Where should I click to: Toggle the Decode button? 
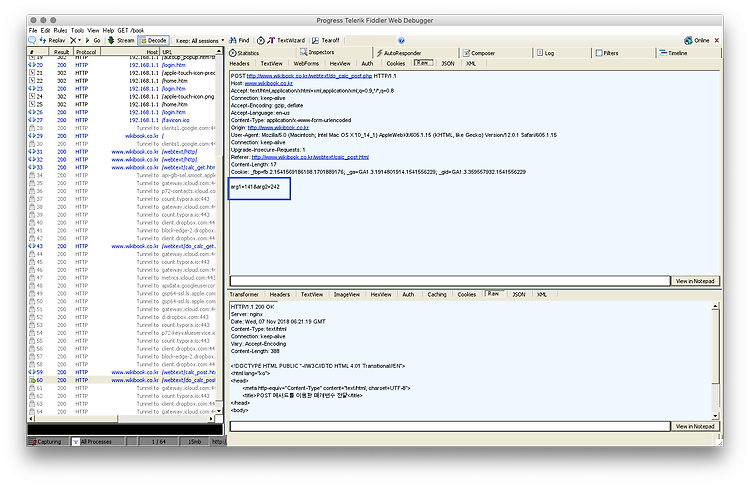point(153,40)
